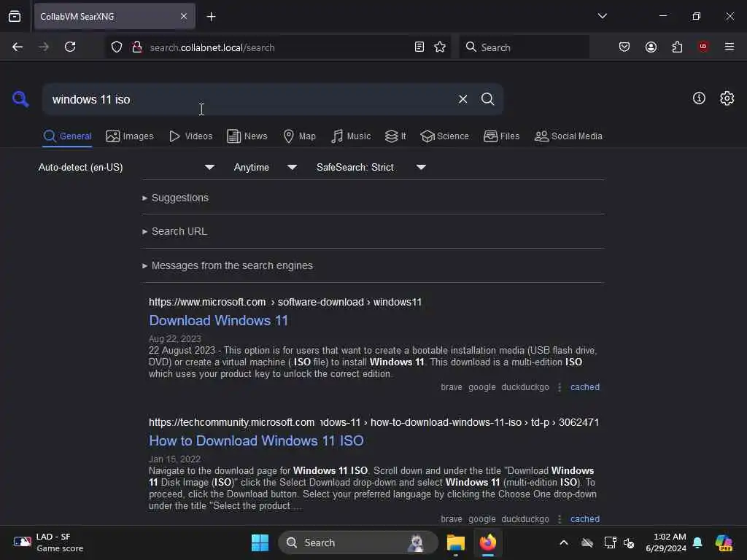Toggle reader view icon in address bar
The width and height of the screenshot is (747, 560).
pyautogui.click(x=419, y=47)
